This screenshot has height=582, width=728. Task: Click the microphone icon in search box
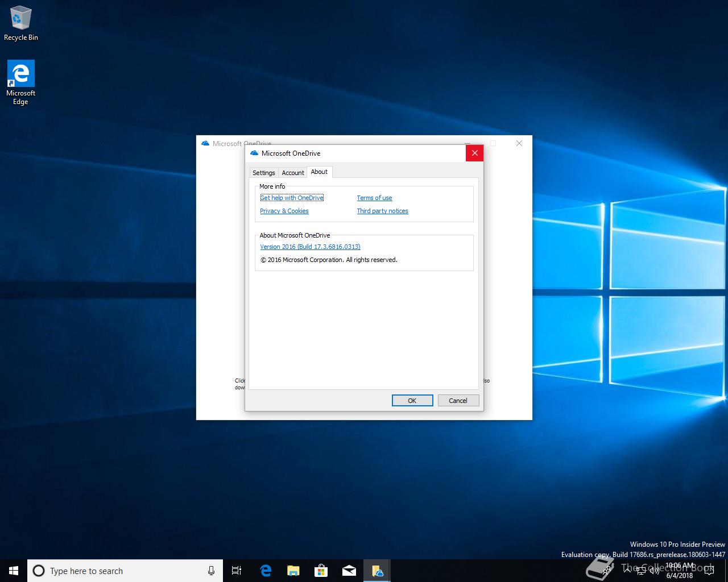coord(211,571)
